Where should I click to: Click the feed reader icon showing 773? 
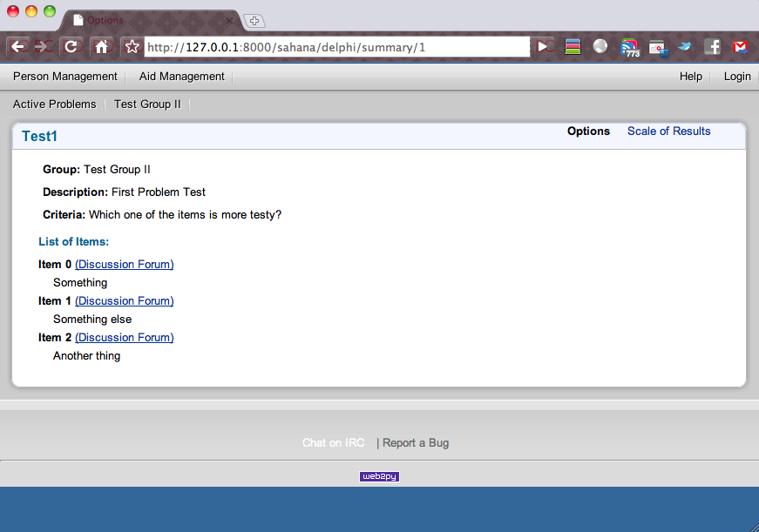coord(630,48)
